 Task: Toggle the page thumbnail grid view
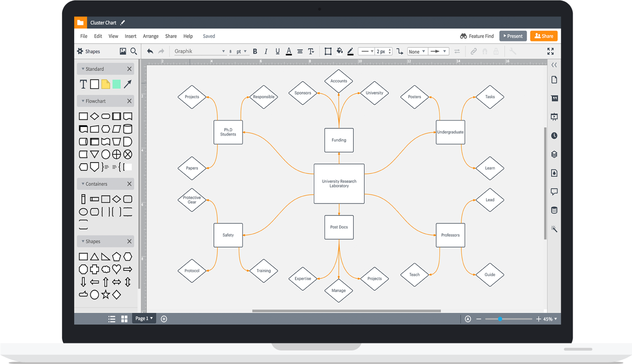point(124,319)
